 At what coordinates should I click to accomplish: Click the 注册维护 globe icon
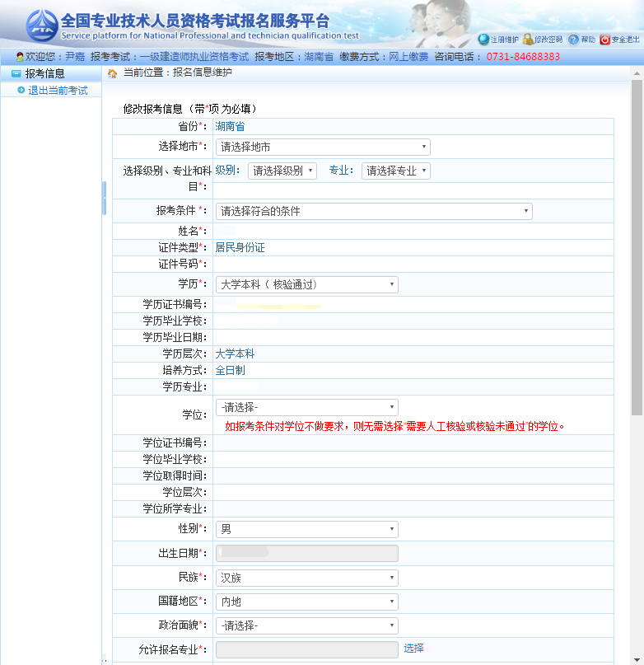click(483, 39)
